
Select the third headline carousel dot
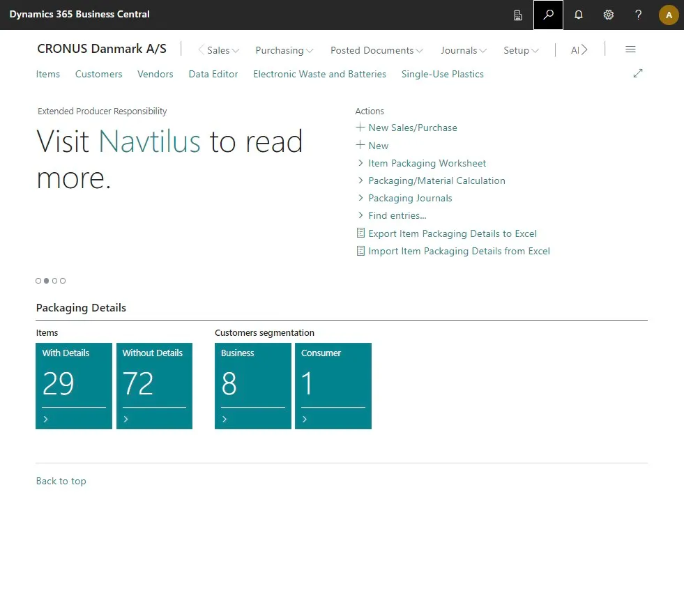point(54,281)
